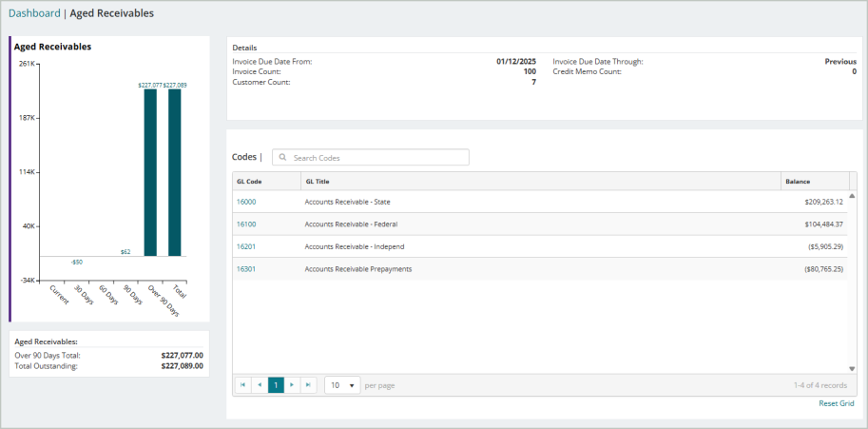This screenshot has width=868, height=429.
Task: Click the Invoice Count value 100
Action: point(530,71)
